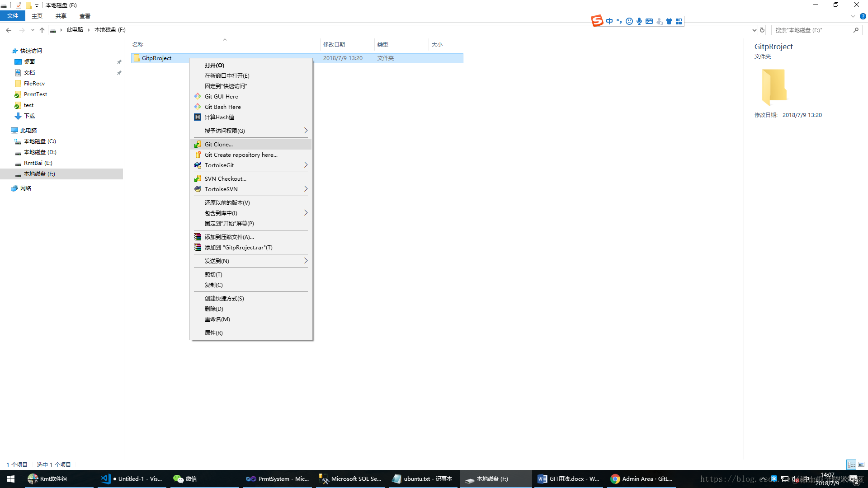This screenshot has width=868, height=488.
Task: Click the Git Clone context menu icon
Action: (198, 144)
